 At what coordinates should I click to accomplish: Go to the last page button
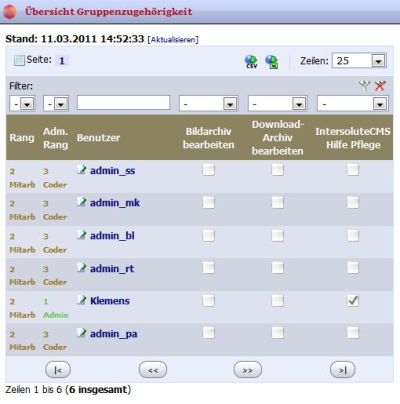(343, 370)
